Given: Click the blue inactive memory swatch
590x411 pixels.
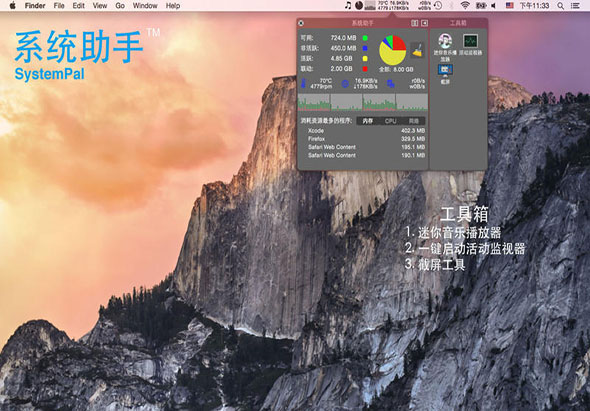Looking at the screenshot, I should click(365, 48).
